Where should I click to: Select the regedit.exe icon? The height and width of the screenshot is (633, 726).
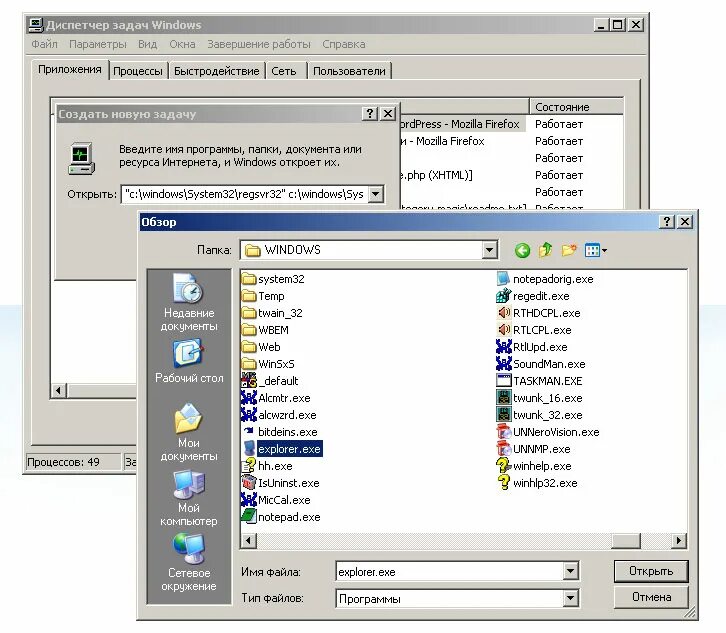[504, 296]
